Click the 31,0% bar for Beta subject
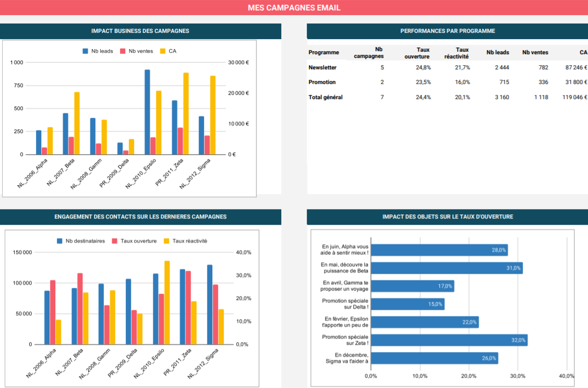This screenshot has height=388, width=588. 447,268
